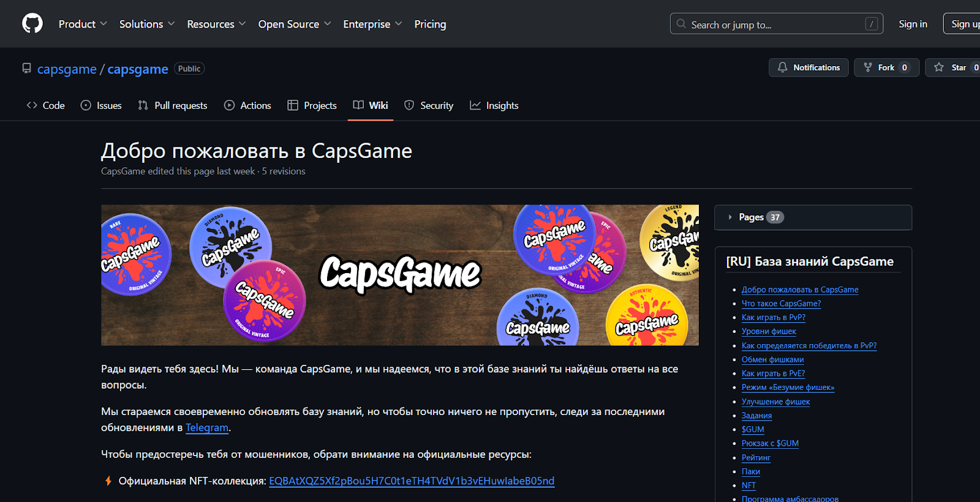Open the Security tab
Viewport: 980px width, 502px height.
(x=429, y=105)
